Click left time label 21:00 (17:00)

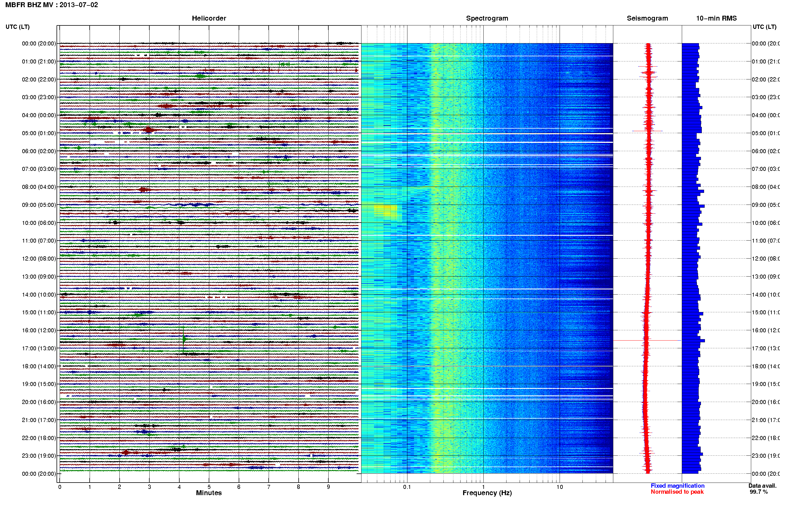click(x=39, y=420)
